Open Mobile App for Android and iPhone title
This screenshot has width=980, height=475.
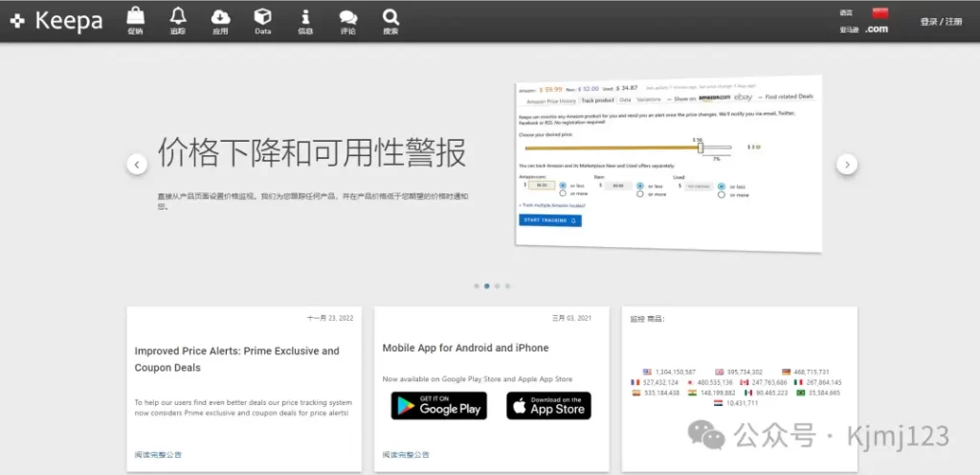[x=466, y=348]
